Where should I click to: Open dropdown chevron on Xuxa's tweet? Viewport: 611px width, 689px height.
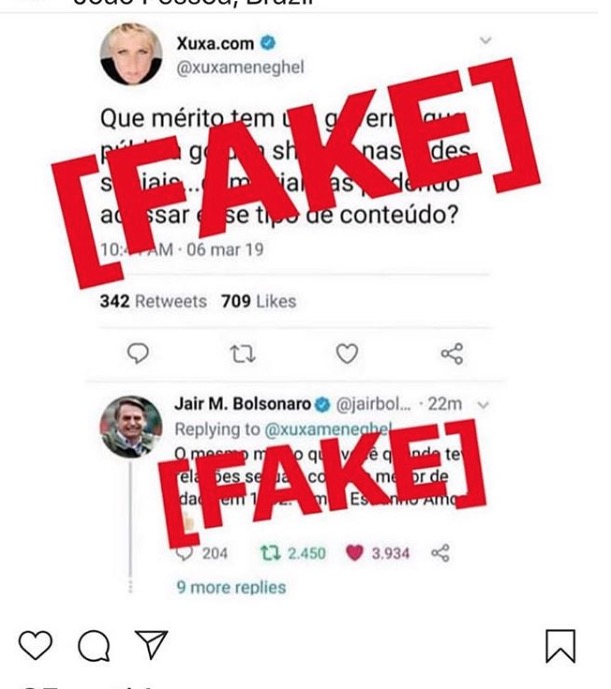tap(485, 40)
